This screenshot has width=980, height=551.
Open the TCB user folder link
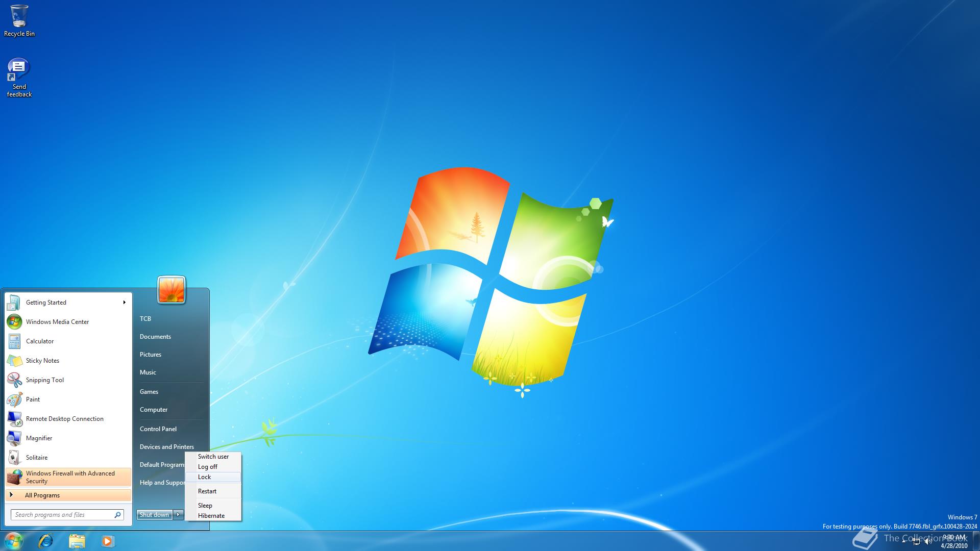(x=145, y=319)
